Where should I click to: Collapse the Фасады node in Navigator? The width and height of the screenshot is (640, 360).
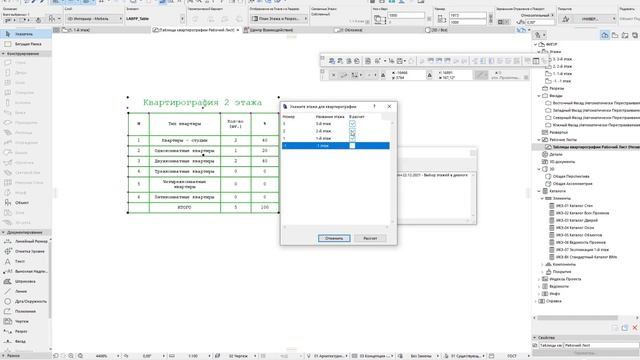(539, 96)
